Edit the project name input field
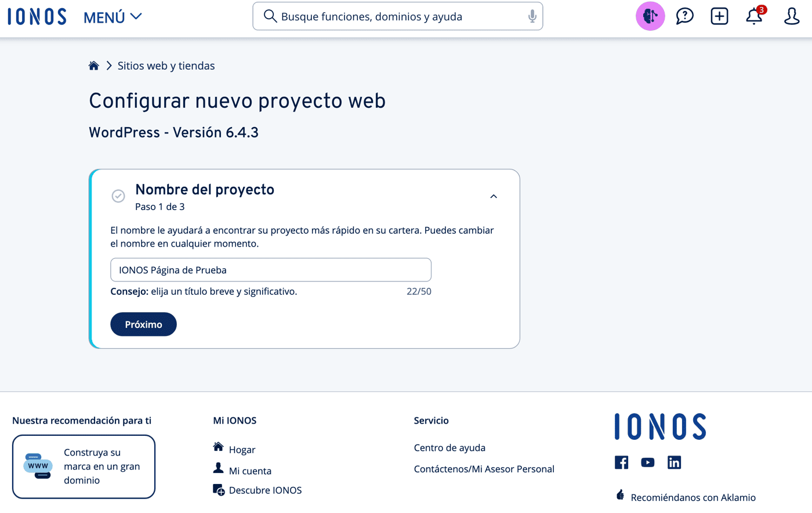 click(x=271, y=270)
